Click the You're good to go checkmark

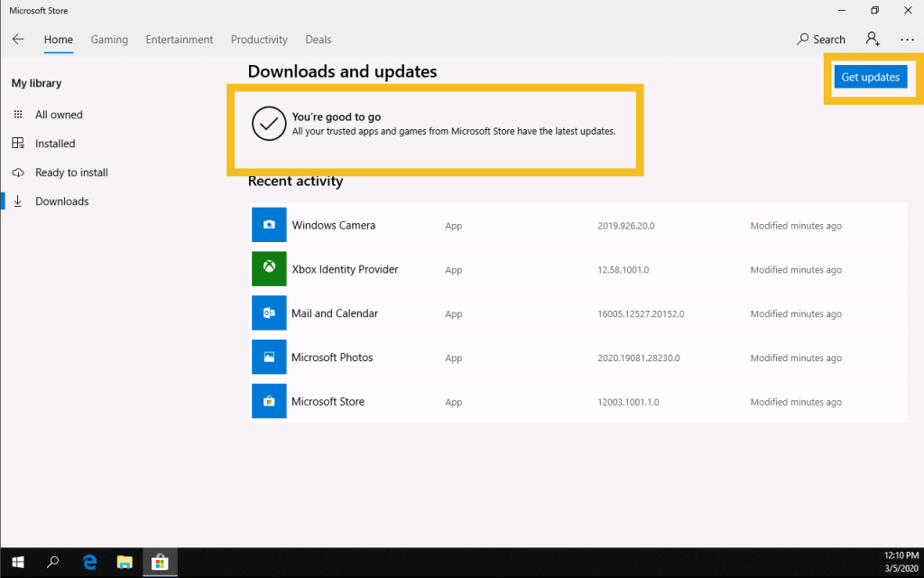click(x=269, y=123)
